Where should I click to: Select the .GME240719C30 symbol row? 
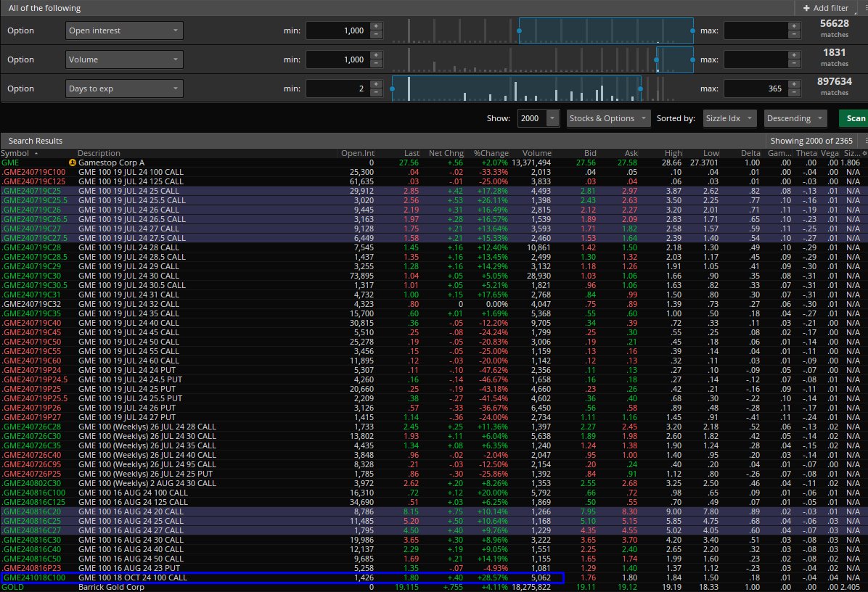point(31,276)
